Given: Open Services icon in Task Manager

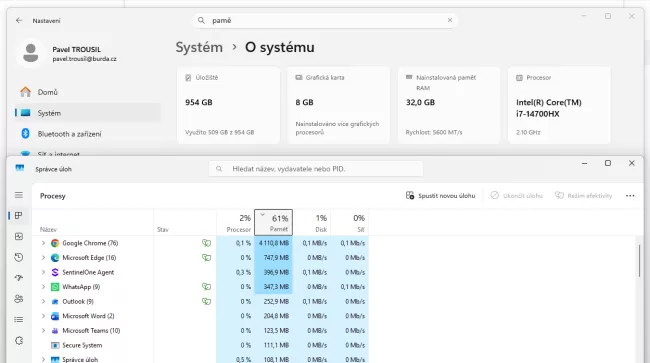Looking at the screenshot, I should [19, 341].
